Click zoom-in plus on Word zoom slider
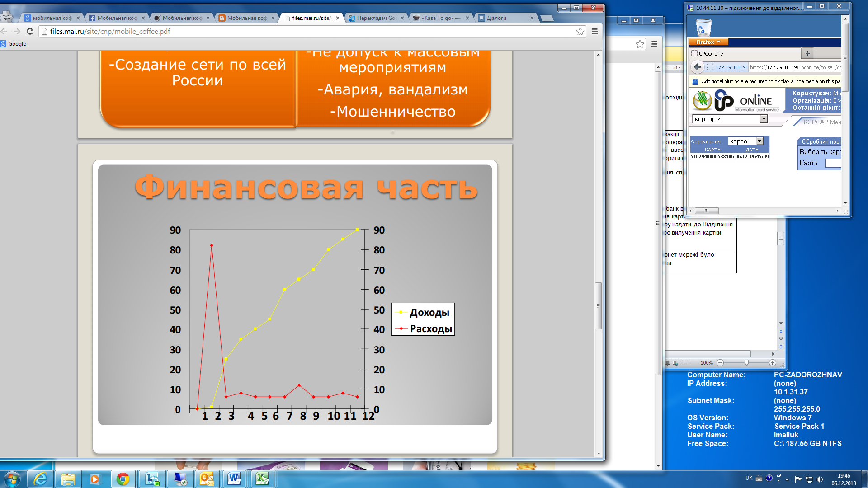The height and width of the screenshot is (488, 868). [x=772, y=363]
